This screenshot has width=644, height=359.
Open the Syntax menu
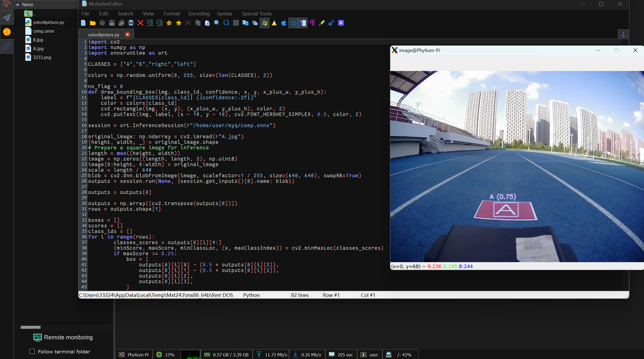point(224,14)
